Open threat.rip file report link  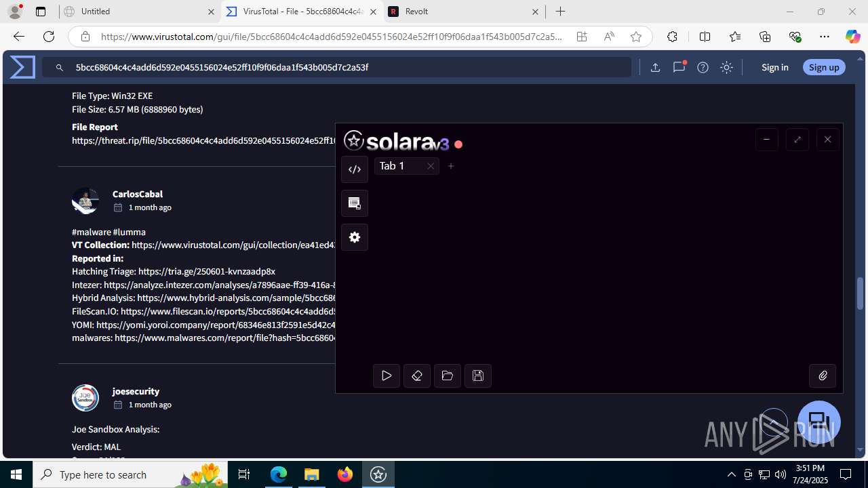click(204, 140)
